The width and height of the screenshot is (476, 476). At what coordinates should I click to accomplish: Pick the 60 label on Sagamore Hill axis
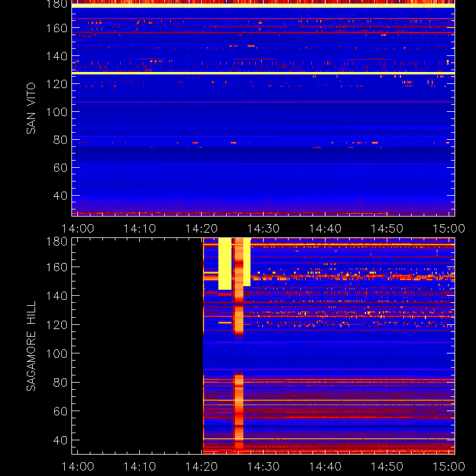(x=60, y=411)
